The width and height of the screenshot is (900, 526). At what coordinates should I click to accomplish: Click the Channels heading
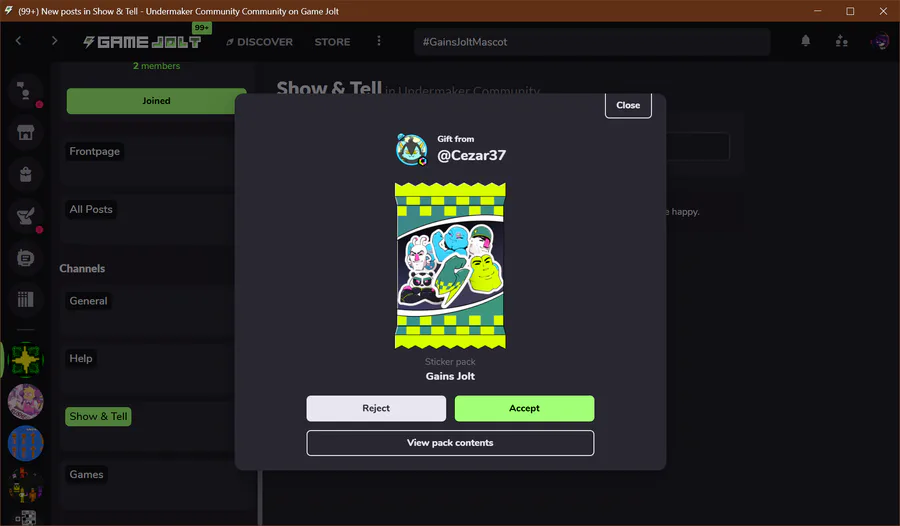click(x=82, y=269)
